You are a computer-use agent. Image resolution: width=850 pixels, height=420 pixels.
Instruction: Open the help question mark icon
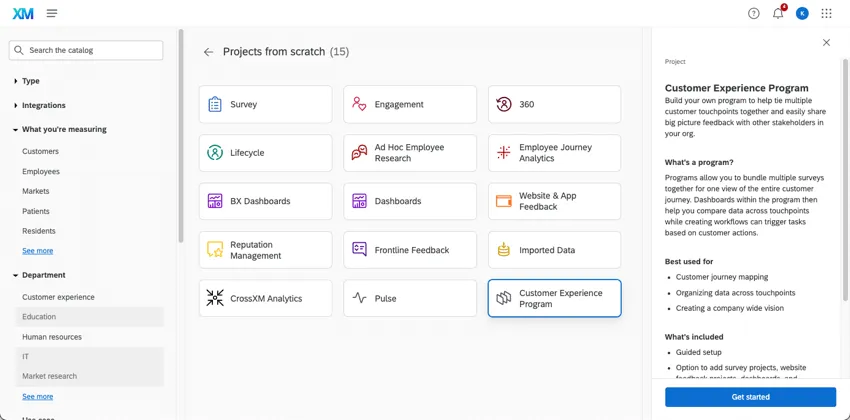point(754,13)
